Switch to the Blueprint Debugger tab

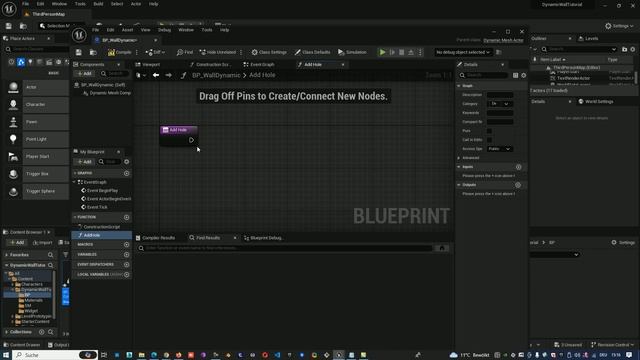pos(263,238)
